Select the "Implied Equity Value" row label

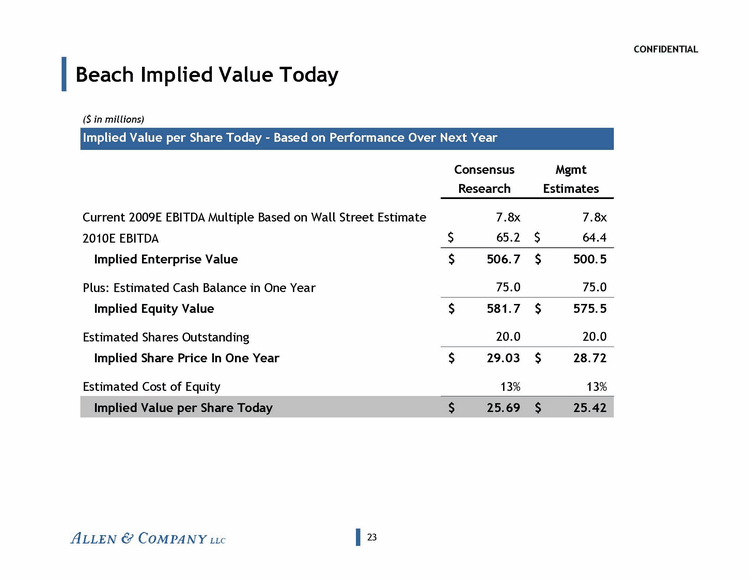[x=153, y=309]
